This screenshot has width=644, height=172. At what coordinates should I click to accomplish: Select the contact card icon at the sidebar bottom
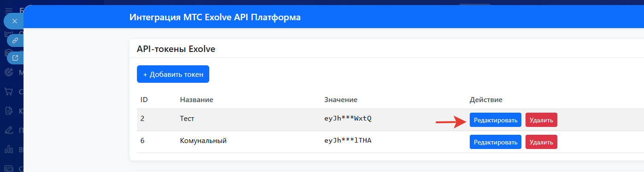tap(9, 168)
